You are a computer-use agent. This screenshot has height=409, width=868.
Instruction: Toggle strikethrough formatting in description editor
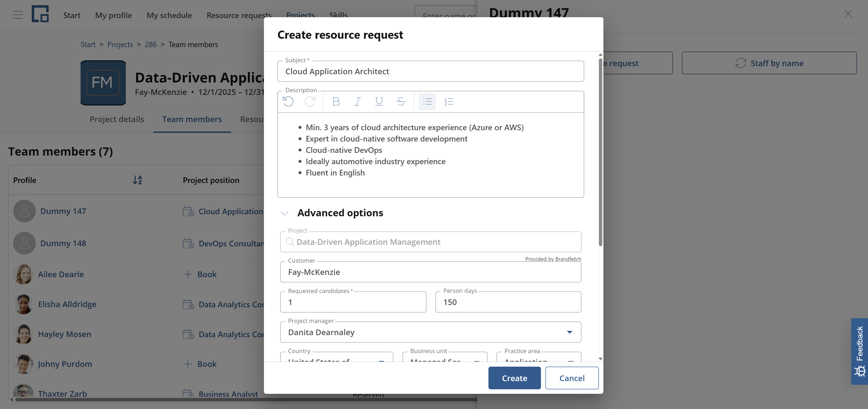(x=401, y=101)
